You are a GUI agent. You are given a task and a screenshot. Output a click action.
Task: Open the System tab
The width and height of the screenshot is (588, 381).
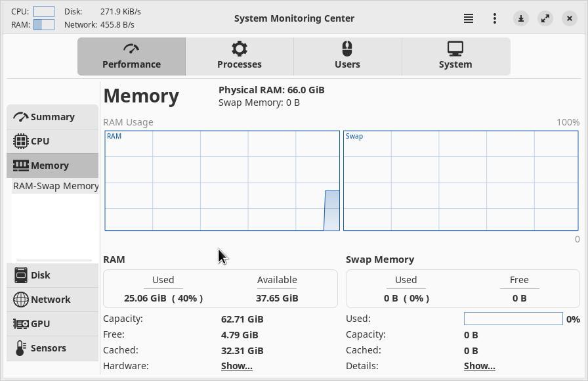[x=455, y=56]
